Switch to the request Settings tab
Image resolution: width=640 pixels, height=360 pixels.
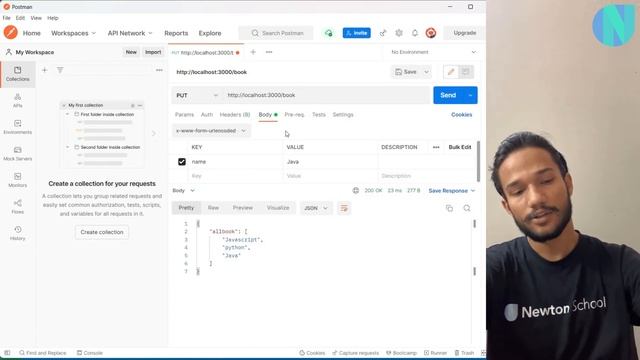(343, 115)
